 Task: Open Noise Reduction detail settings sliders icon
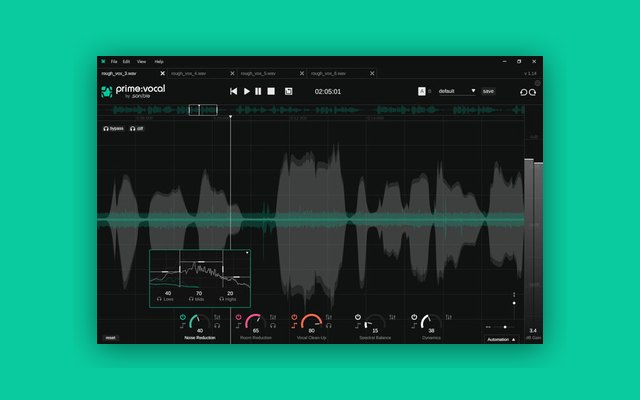pyautogui.click(x=217, y=317)
